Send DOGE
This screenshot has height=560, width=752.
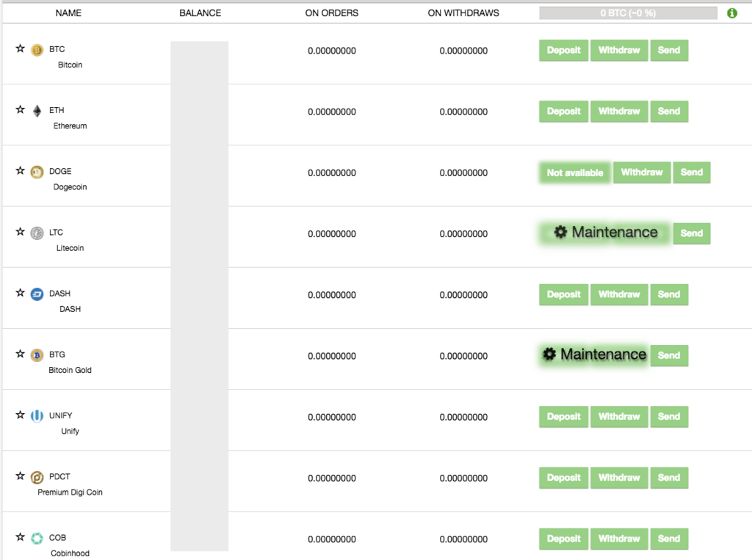tap(692, 172)
